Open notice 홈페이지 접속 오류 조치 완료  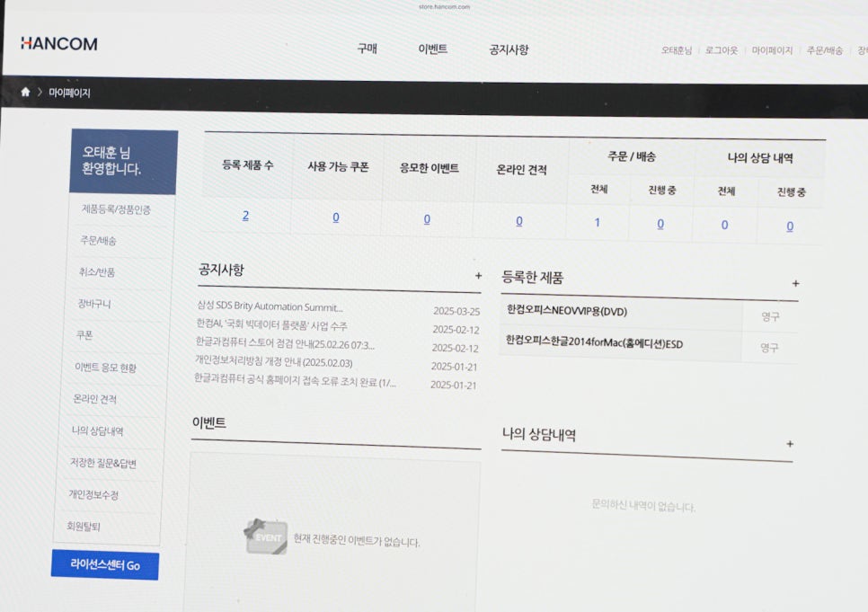[x=295, y=380]
